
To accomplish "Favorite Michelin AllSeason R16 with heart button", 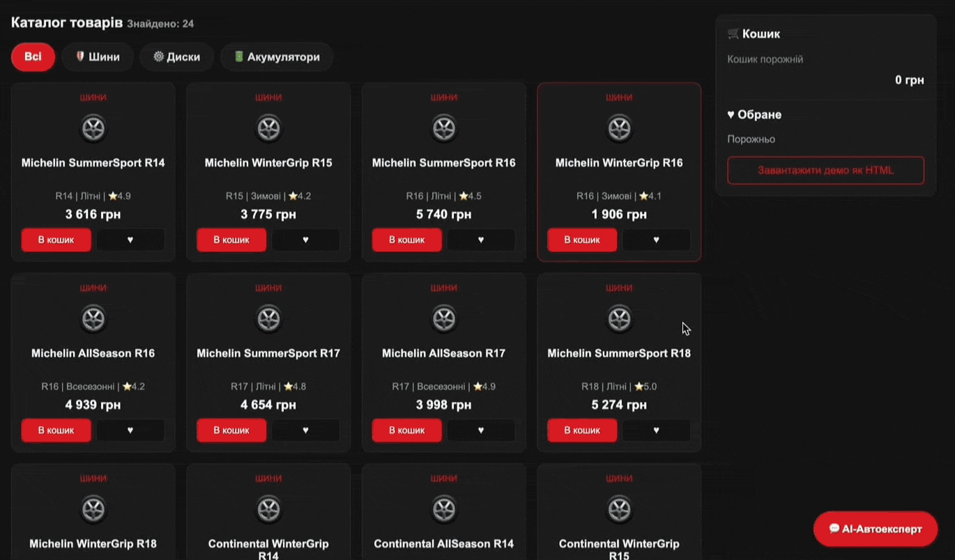I will tap(130, 430).
